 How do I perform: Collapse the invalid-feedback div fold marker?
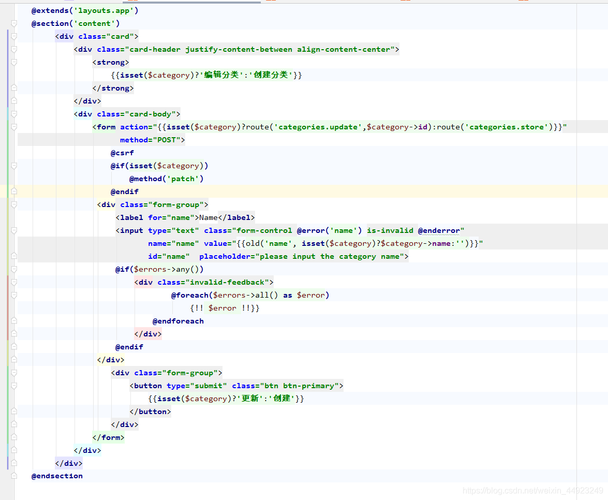[14, 282]
